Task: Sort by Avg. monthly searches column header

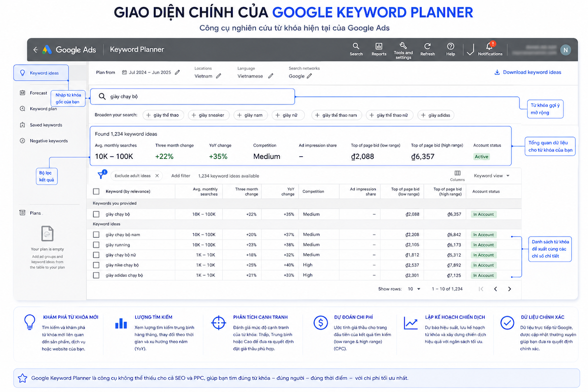Action: [205, 192]
